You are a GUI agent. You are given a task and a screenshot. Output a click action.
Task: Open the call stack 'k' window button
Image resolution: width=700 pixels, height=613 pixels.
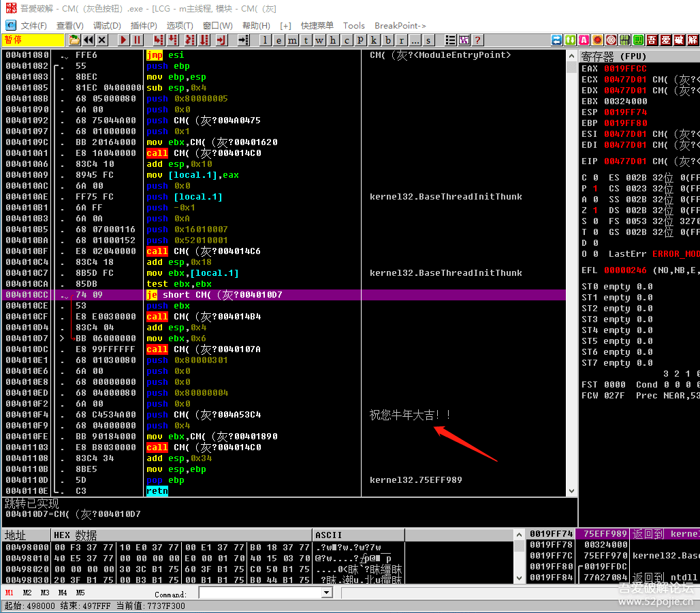(x=375, y=40)
